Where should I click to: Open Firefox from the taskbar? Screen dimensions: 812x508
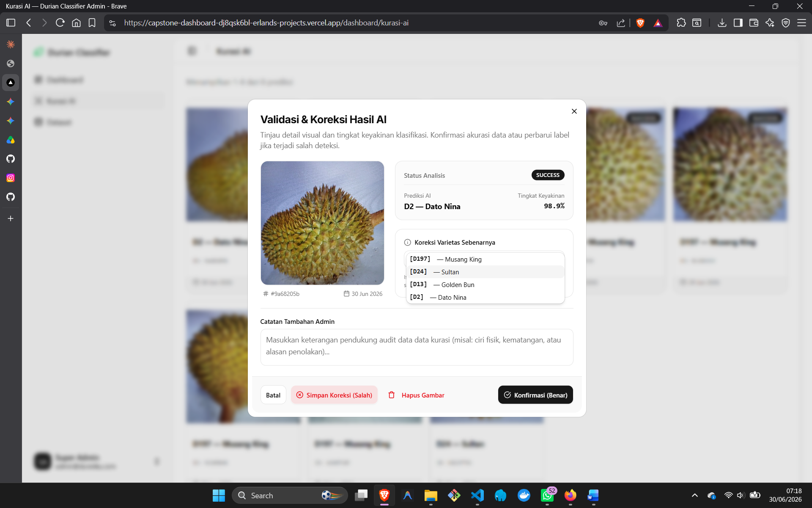571,495
